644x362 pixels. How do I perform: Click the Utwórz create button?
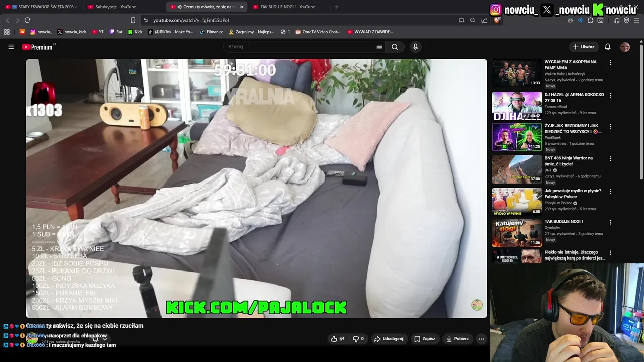click(x=584, y=47)
